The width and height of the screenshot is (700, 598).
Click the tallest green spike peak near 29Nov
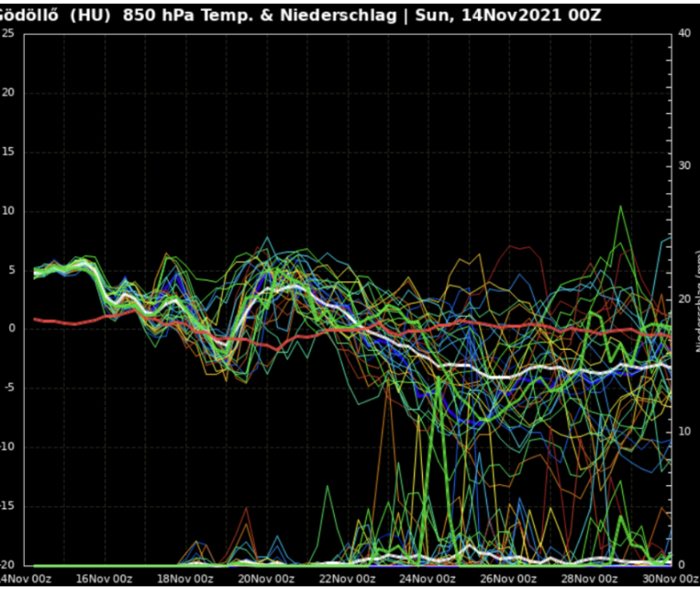[620, 207]
